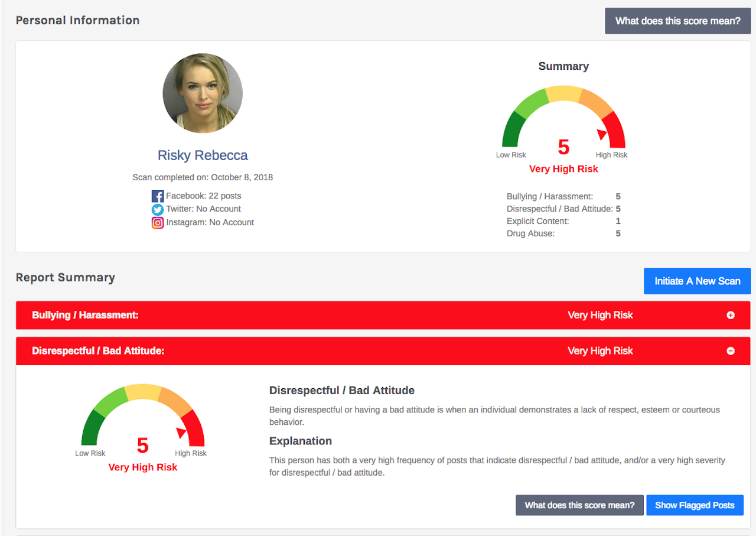Show Flagged Posts for Disrespectful category
This screenshot has width=756, height=536.
coord(695,505)
